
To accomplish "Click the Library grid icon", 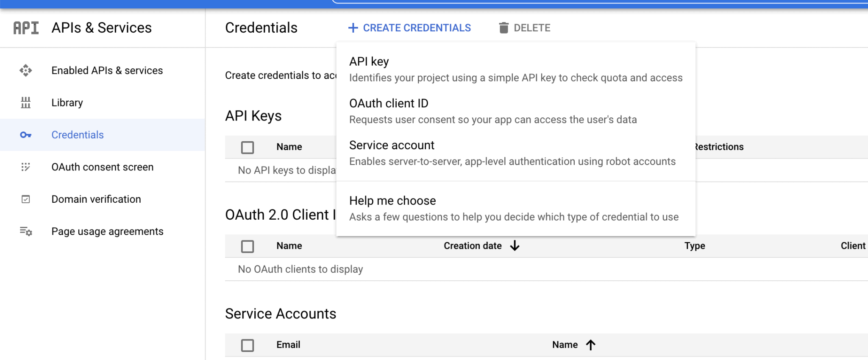I will tap(26, 103).
